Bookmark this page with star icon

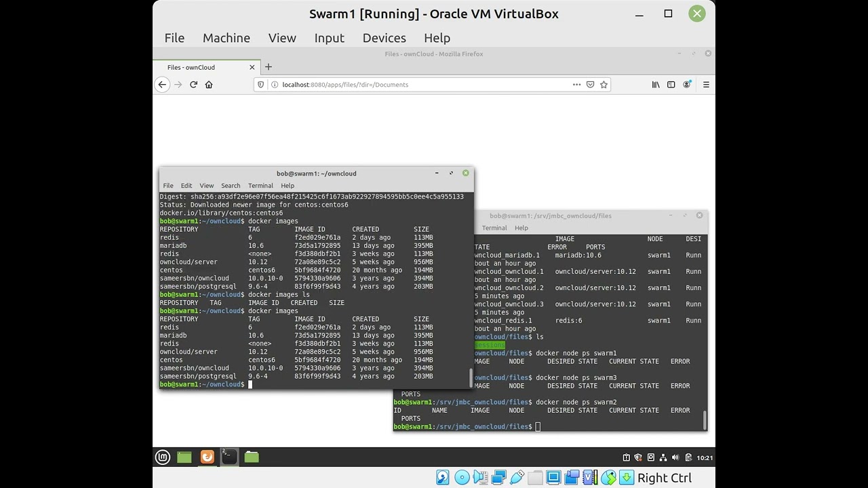pos(604,85)
